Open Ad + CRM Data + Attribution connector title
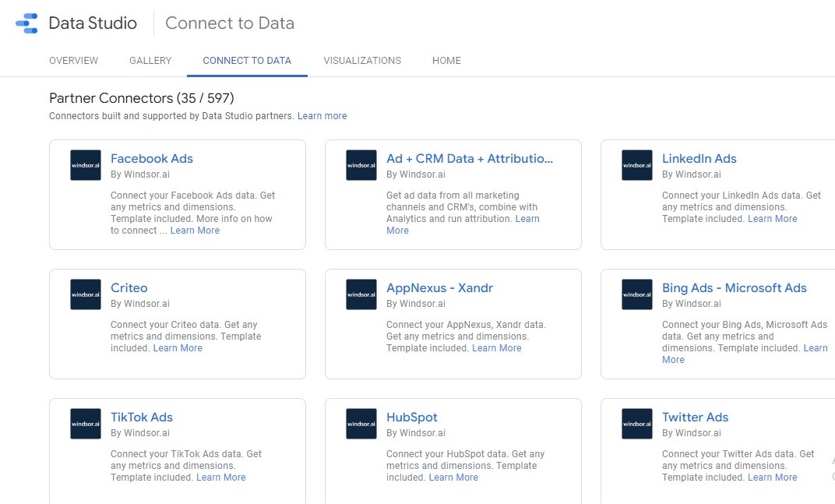 click(x=470, y=159)
